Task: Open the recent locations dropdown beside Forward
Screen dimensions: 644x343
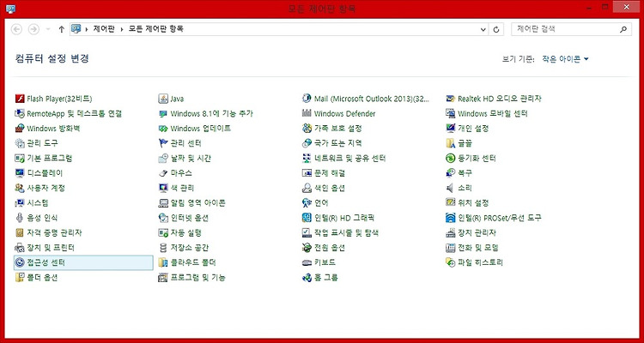Action: pyautogui.click(x=48, y=29)
